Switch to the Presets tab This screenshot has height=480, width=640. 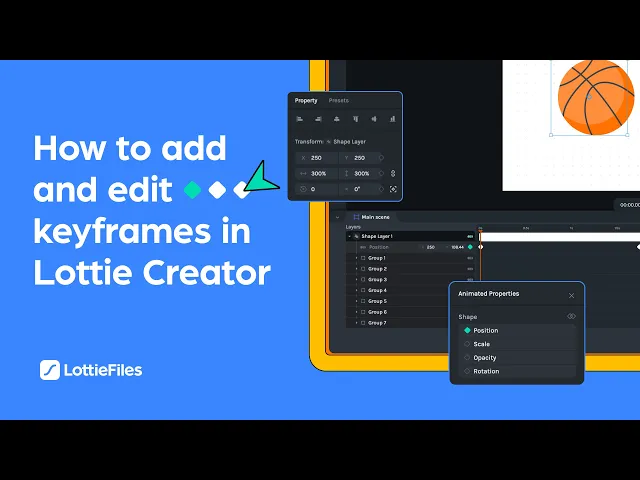pos(338,100)
